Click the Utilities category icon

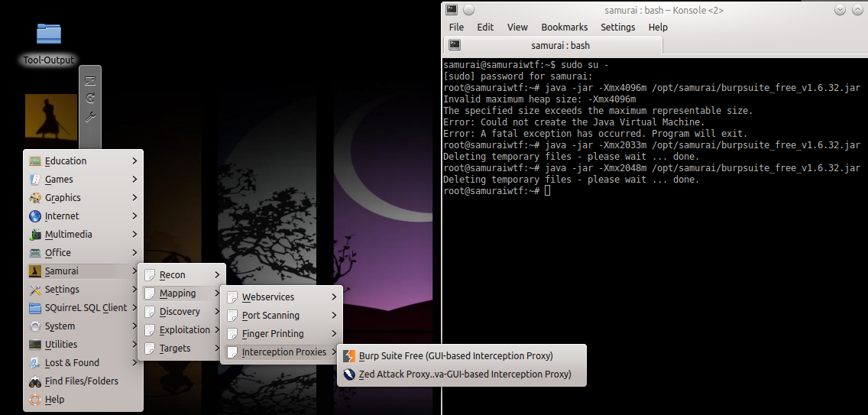click(35, 344)
